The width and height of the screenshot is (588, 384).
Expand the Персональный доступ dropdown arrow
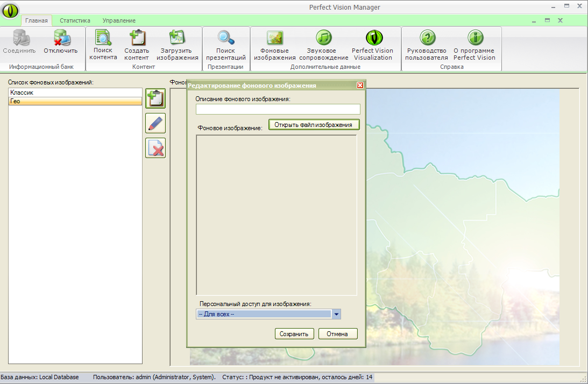point(336,314)
